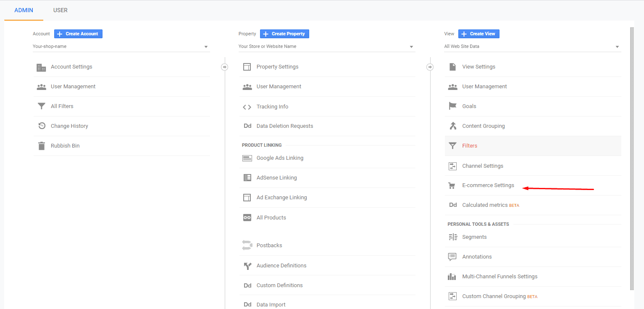Click the Account Settings building icon
The image size is (644, 309).
click(x=41, y=67)
